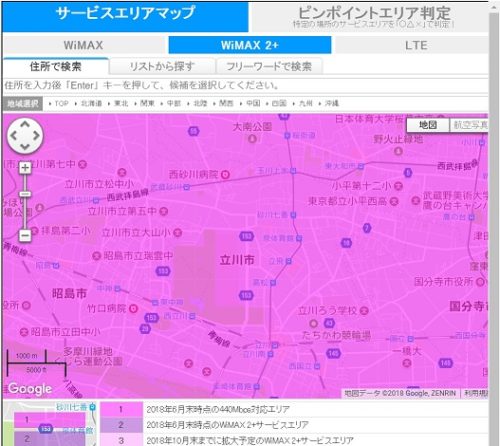Switch to ピンポイントエリア判定 tab
This screenshot has width=500, height=446.
coord(369,16)
